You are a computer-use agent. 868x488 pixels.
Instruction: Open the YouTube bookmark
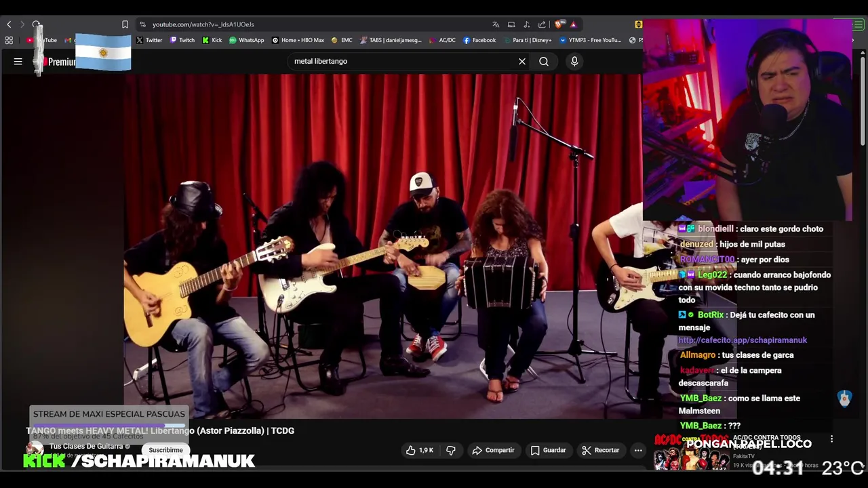42,40
